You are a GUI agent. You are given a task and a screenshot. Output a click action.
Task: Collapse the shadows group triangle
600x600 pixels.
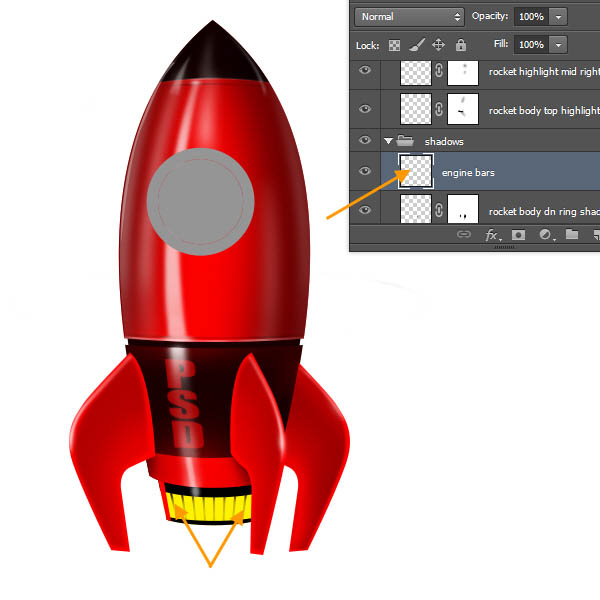[388, 141]
